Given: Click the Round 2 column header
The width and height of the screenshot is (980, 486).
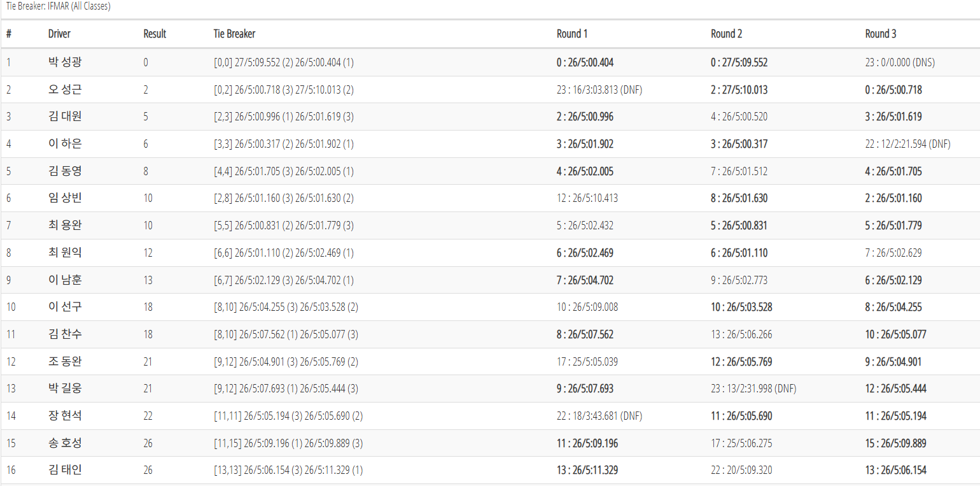Looking at the screenshot, I should (727, 34).
